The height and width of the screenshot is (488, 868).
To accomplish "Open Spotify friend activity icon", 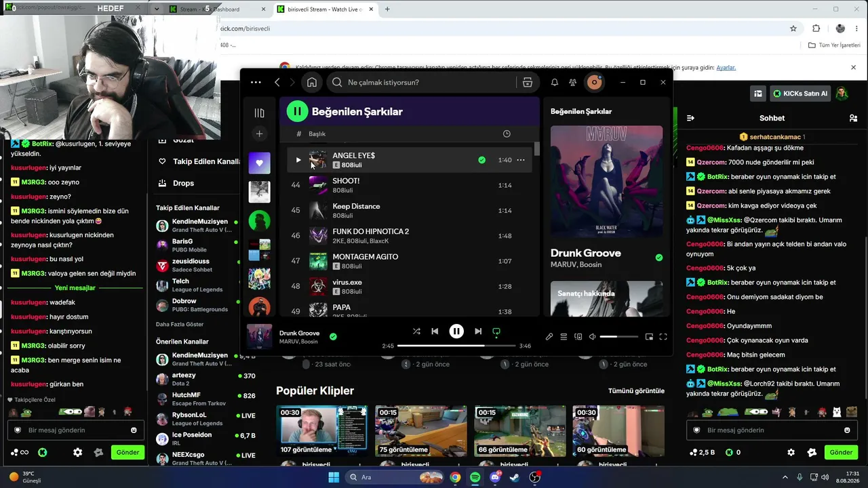I will click(573, 82).
